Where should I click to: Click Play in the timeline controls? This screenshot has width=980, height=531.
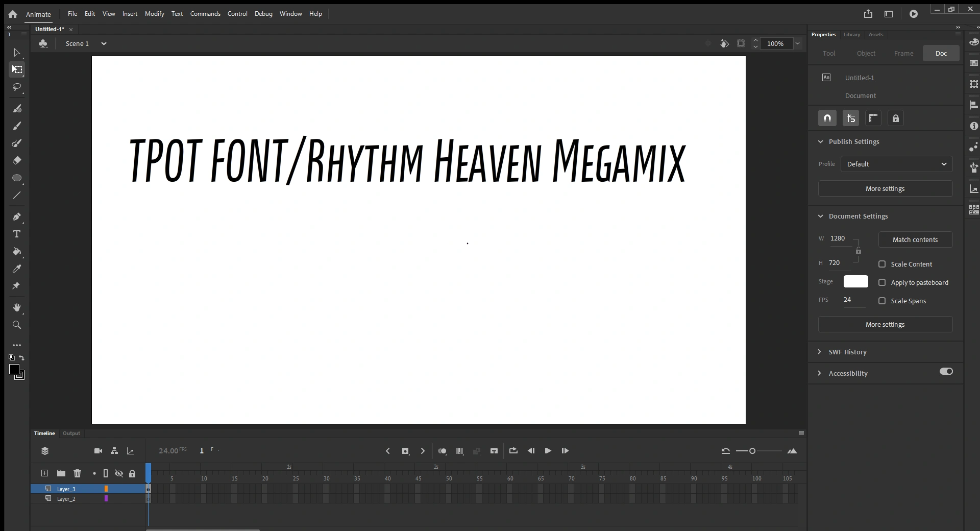(548, 451)
